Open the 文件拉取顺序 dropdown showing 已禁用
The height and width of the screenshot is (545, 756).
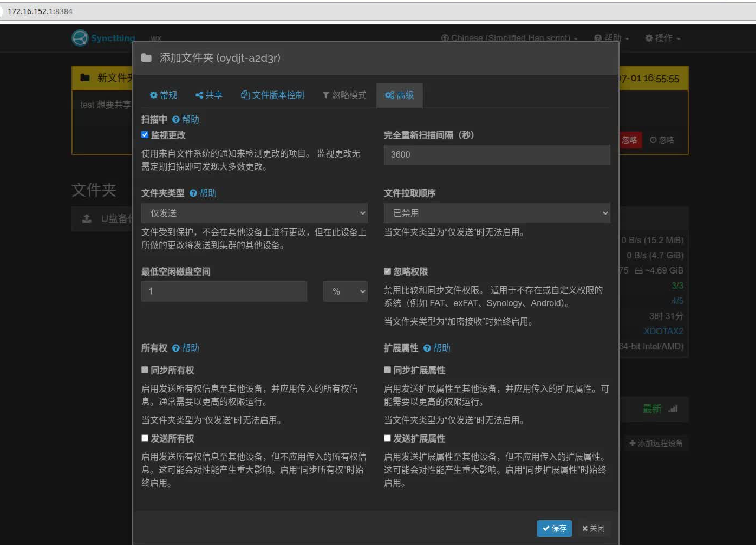click(x=497, y=213)
